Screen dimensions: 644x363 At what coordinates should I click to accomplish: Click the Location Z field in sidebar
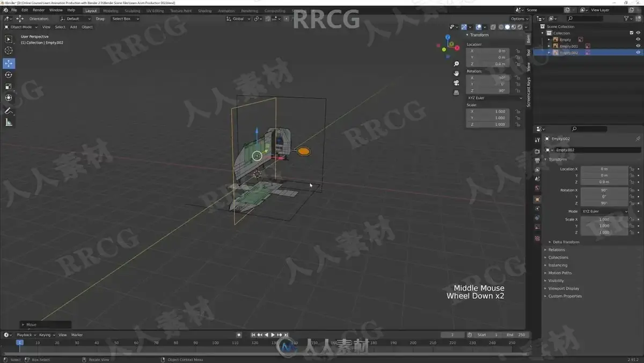487,64
